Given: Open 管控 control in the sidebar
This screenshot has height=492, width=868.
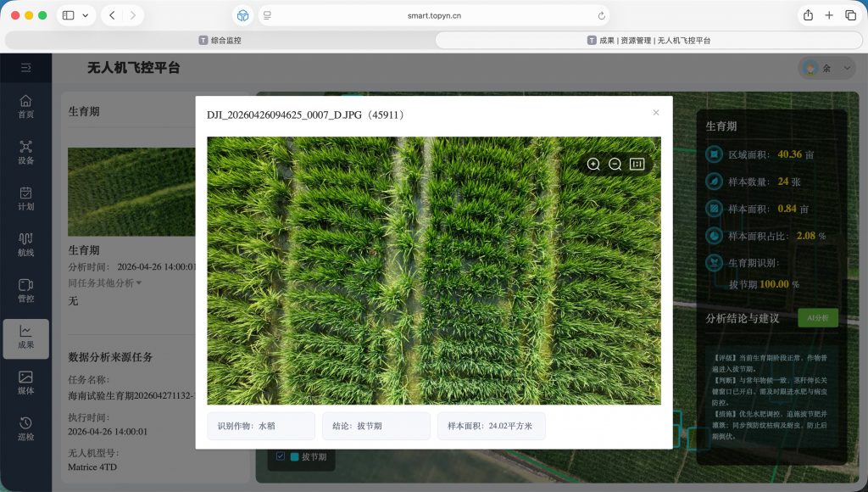Looking at the screenshot, I should pyautogui.click(x=26, y=290).
